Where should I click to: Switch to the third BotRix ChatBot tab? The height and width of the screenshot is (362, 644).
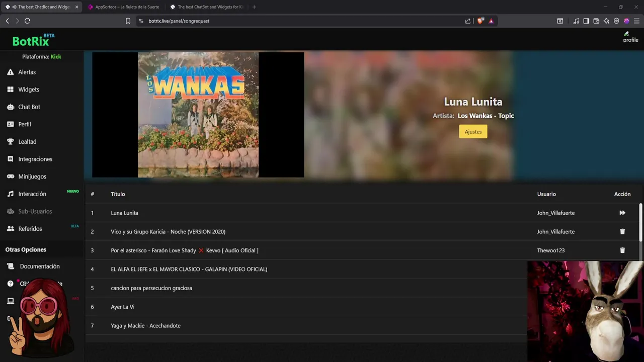[x=206, y=7]
